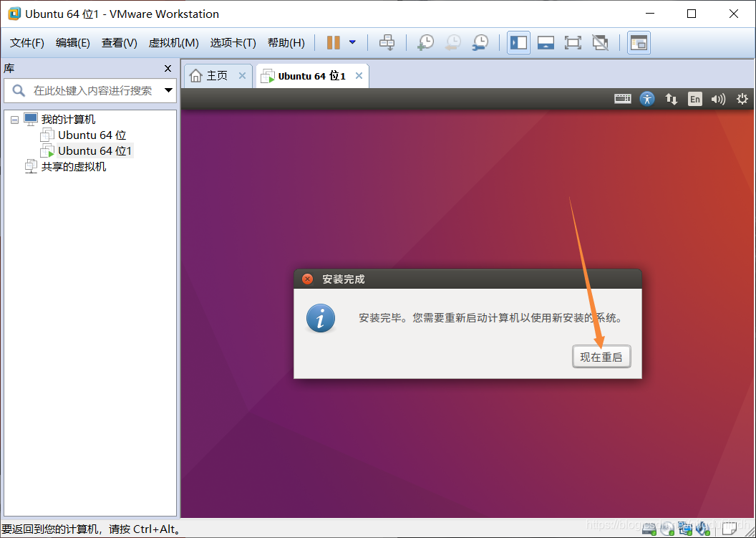Maximize the VMware Workstation window
Screen dimensions: 756x538
(692, 14)
